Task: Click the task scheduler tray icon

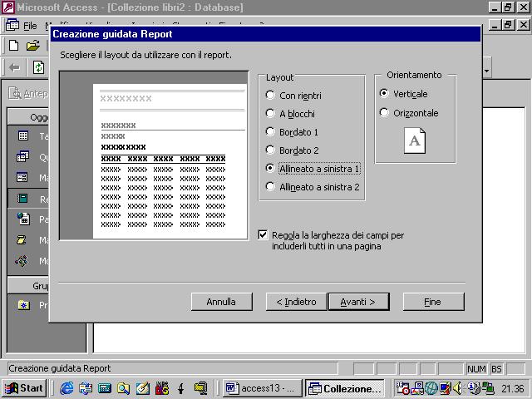Action: point(402,388)
